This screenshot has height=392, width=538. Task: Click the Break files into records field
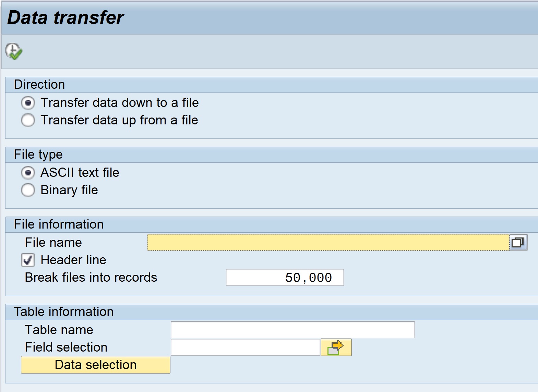(285, 278)
